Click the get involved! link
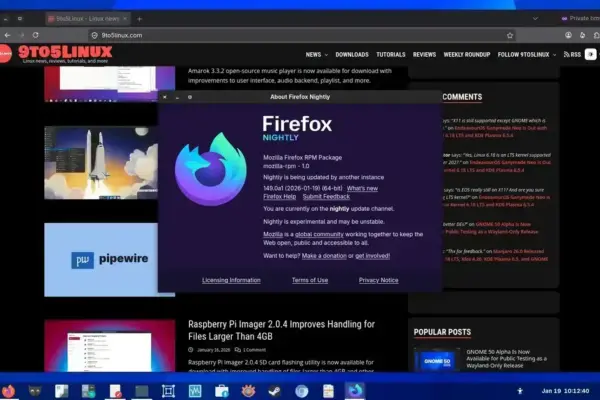The height and width of the screenshot is (400, 600). [372, 256]
